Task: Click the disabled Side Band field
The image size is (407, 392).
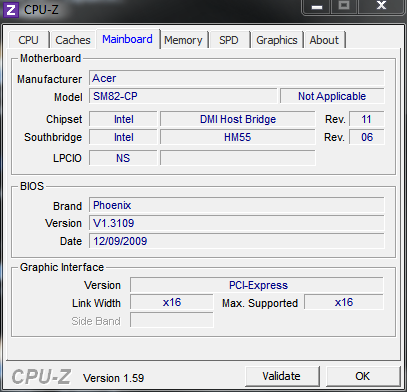Action: click(172, 320)
